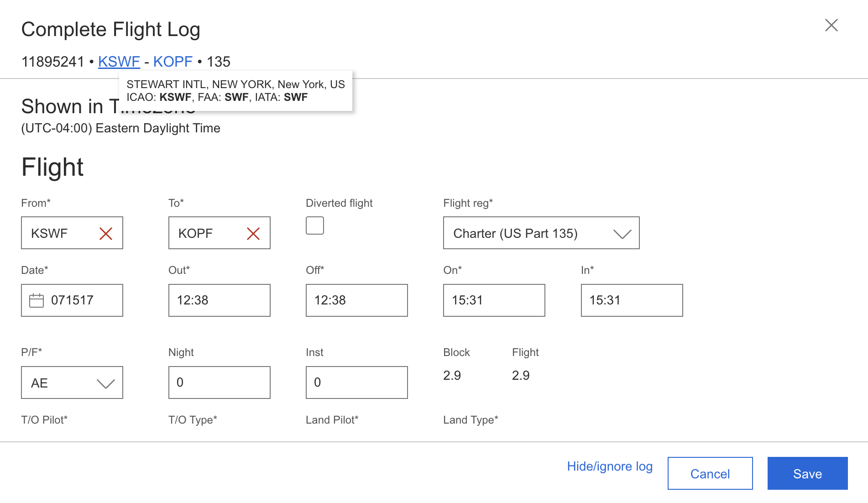
Task: Open the P/F dropdown showing AE
Action: pyautogui.click(x=72, y=383)
